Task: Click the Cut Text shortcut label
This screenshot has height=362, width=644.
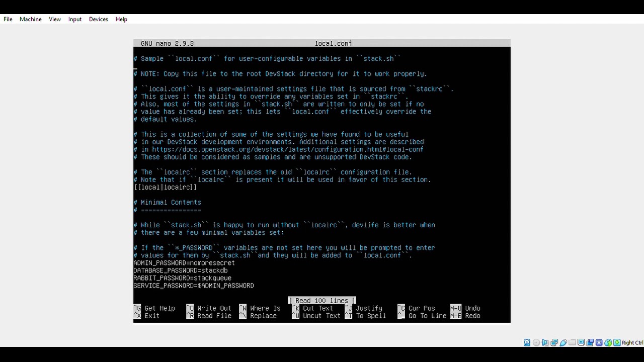Action: 318,308
